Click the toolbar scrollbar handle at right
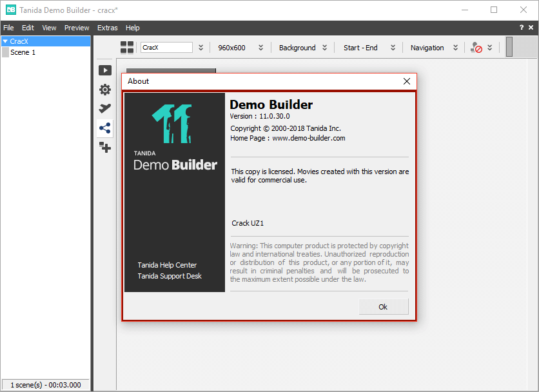Screen dimensions: 539x392 509,46
